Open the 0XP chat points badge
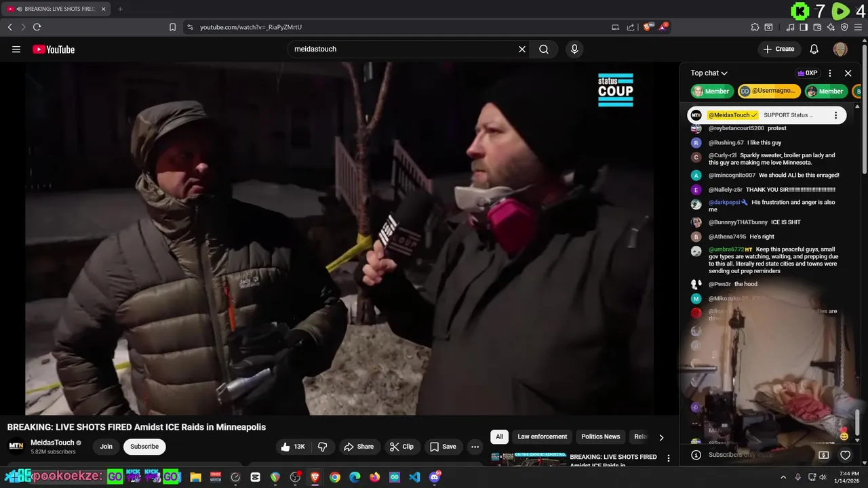The height and width of the screenshot is (488, 868). [807, 73]
